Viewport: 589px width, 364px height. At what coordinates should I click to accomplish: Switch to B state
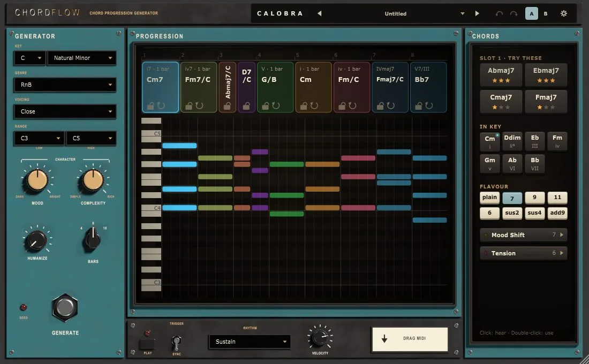pos(546,13)
